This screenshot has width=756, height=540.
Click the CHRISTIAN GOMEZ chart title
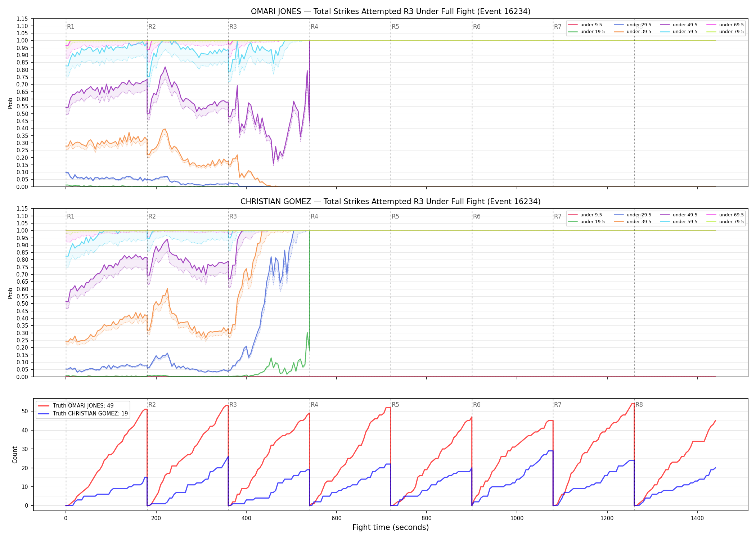(x=391, y=202)
